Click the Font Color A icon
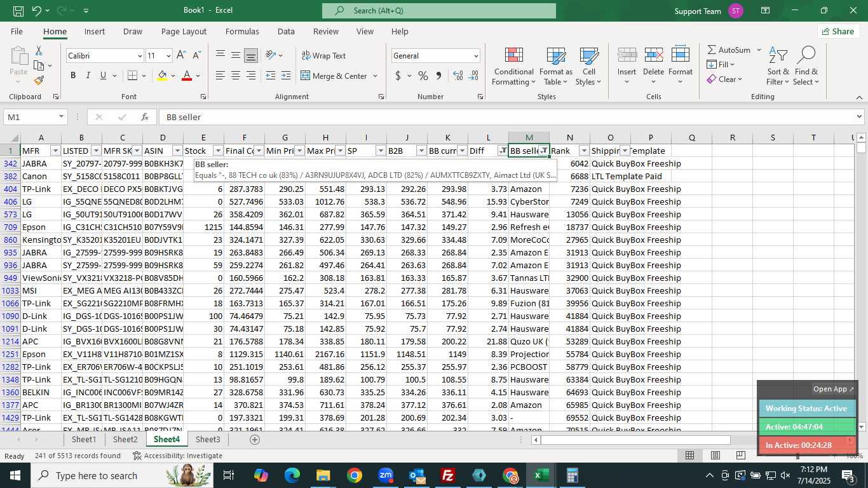The width and height of the screenshot is (868, 488). (187, 76)
